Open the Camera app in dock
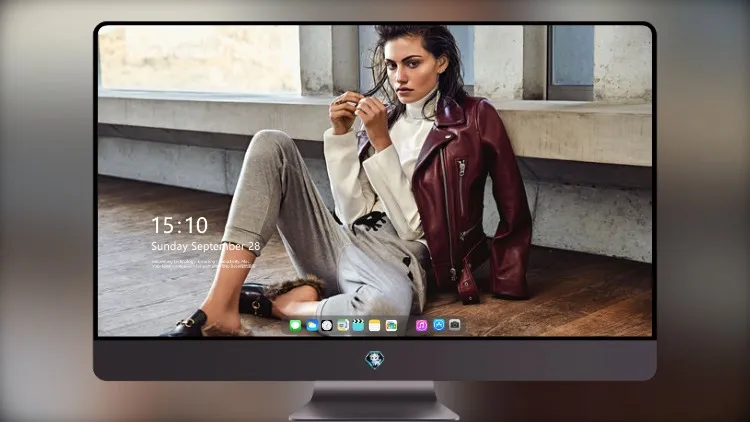 pos(454,325)
